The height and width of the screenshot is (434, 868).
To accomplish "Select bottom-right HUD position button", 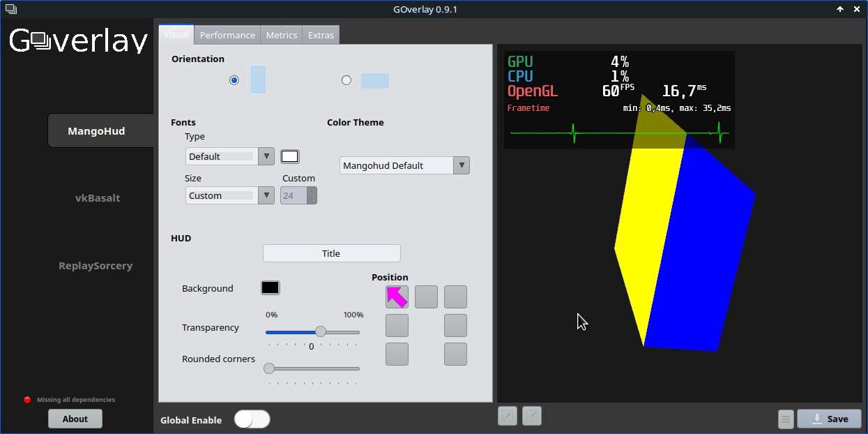I will pos(456,354).
